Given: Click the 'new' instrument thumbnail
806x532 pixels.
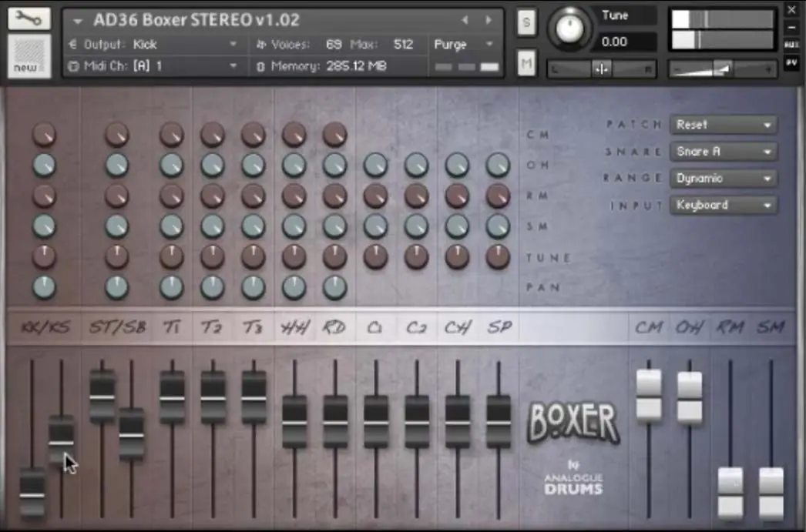Looking at the screenshot, I should [29, 56].
